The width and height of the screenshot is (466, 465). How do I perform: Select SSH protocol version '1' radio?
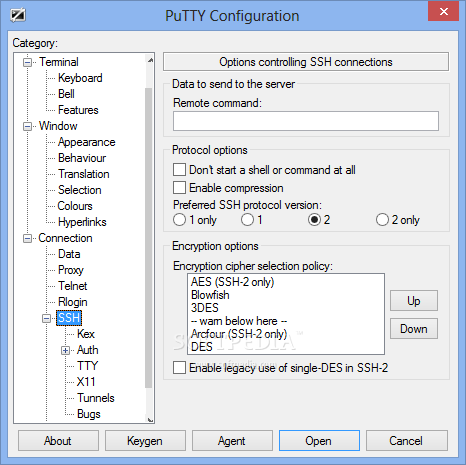[247, 220]
